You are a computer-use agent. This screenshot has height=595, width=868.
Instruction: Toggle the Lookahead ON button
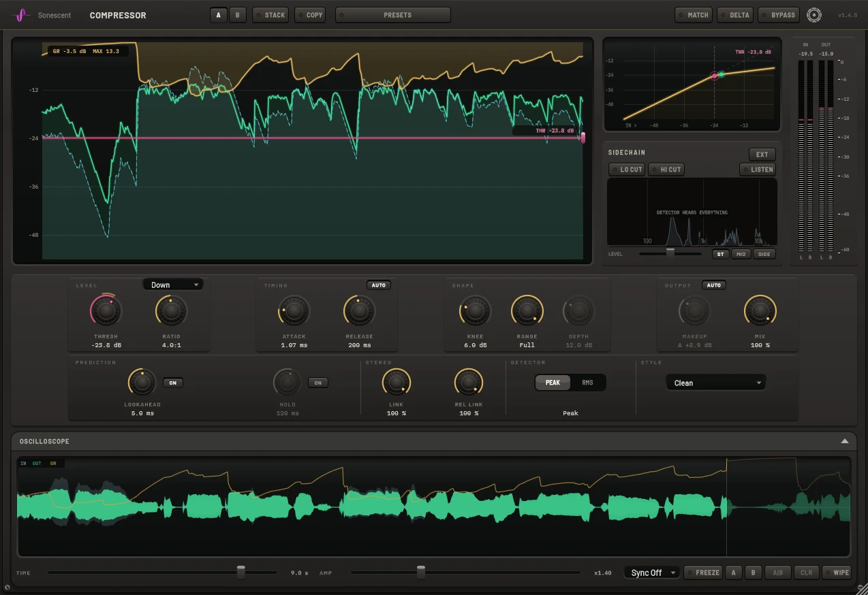tap(173, 383)
